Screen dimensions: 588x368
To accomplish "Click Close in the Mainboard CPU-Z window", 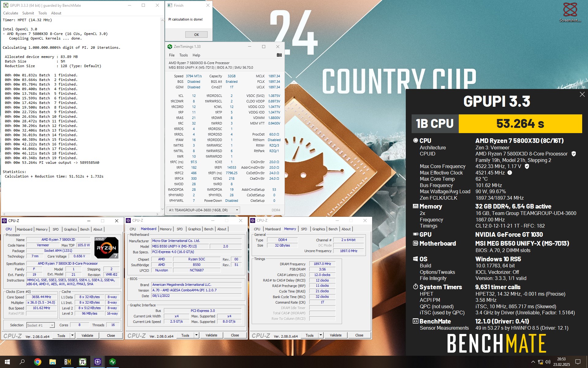I will pyautogui.click(x=235, y=335).
